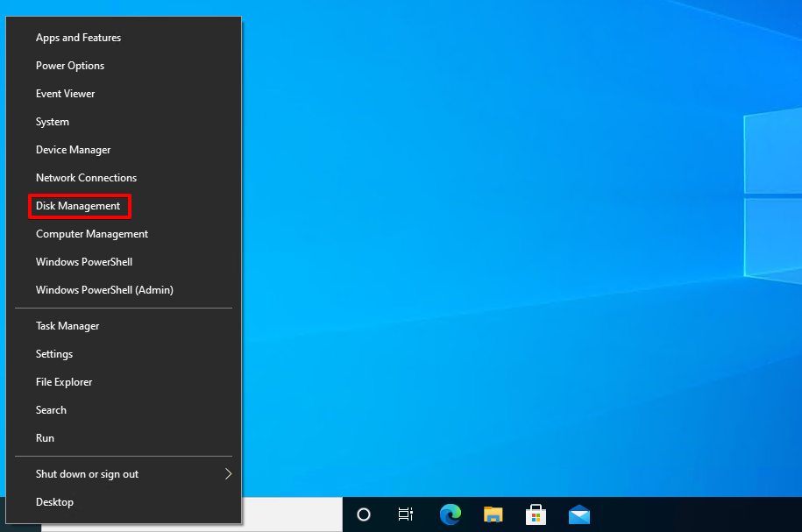Open Network Connections

pyautogui.click(x=86, y=178)
